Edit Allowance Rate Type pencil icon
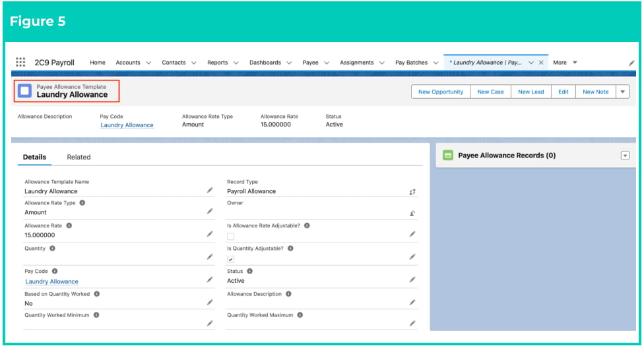Viewport: 644px width, 348px height. [x=210, y=212]
